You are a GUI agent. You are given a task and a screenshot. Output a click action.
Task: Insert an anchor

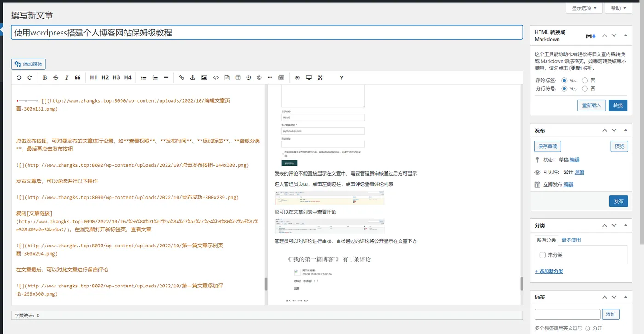click(193, 77)
